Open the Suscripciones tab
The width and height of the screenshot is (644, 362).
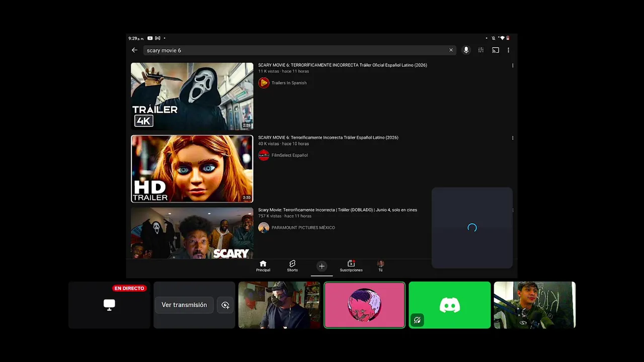click(351, 266)
